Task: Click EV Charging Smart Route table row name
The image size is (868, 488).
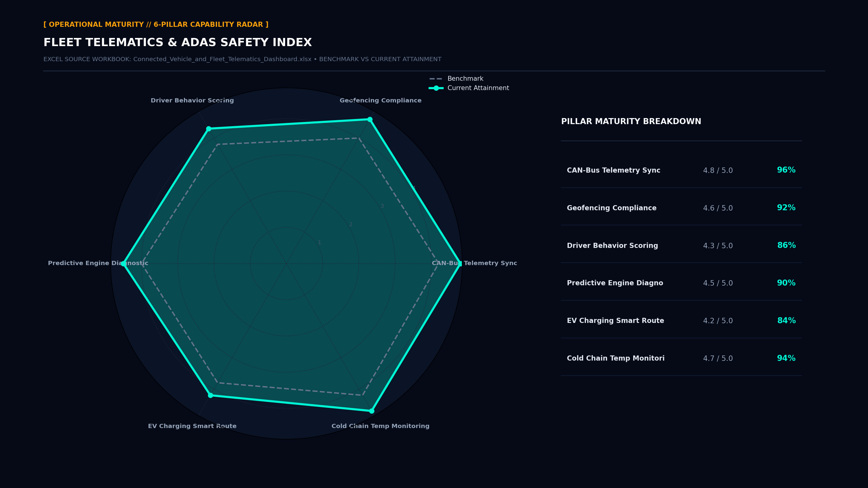Action: click(615, 321)
